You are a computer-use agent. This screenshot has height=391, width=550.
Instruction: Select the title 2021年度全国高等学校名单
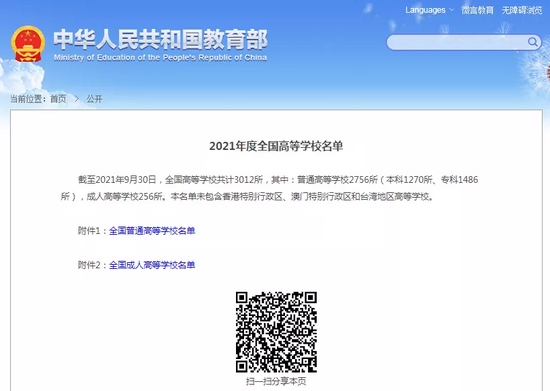(276, 146)
